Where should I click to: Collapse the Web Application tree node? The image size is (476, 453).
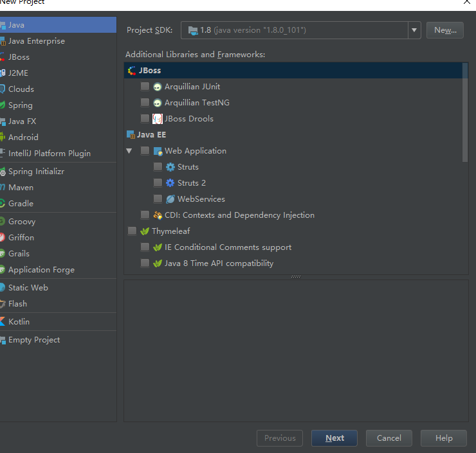click(x=129, y=151)
